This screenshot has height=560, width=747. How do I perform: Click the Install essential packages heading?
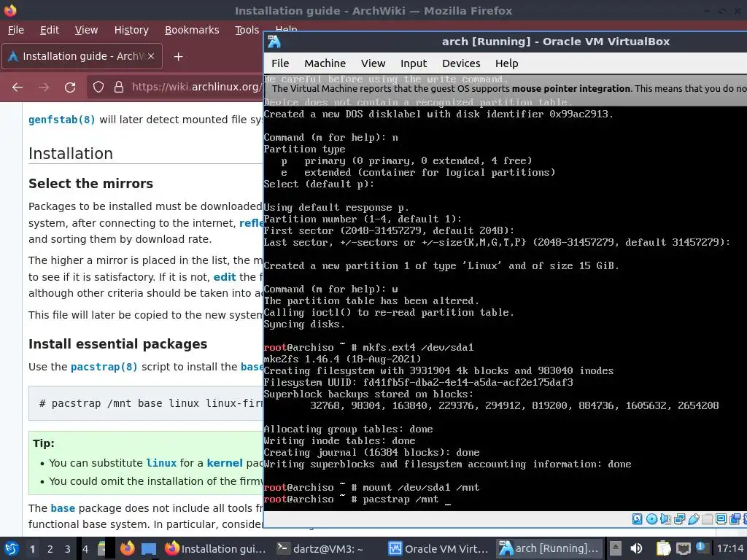pyautogui.click(x=117, y=344)
